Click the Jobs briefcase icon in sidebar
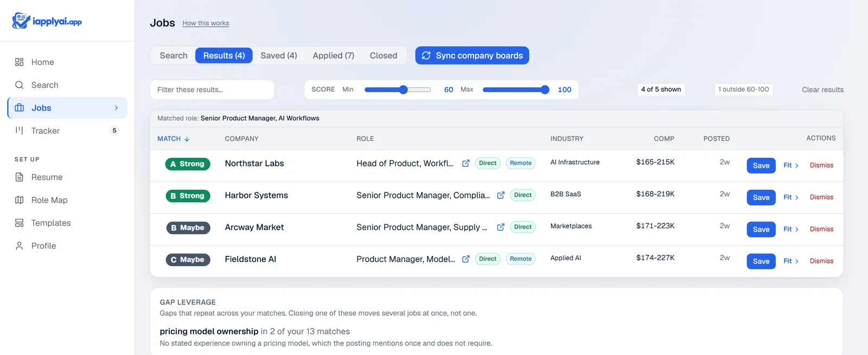This screenshot has height=355, width=868. (x=20, y=108)
